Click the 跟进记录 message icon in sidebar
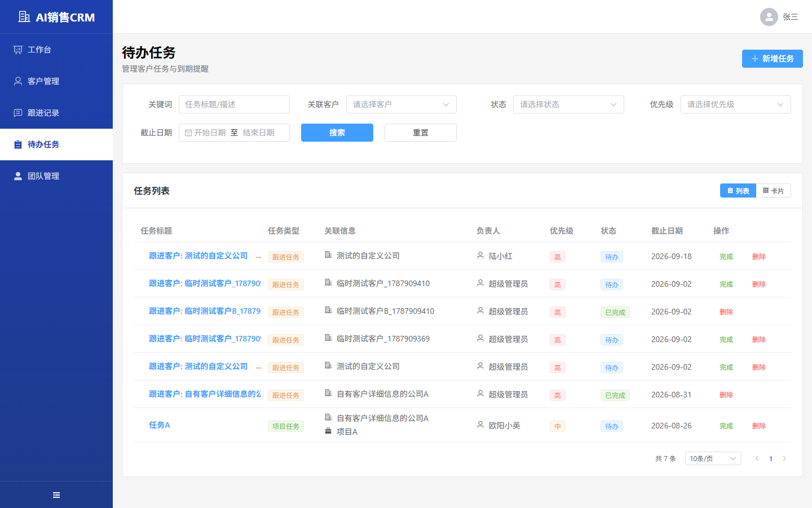Viewport: 812px width, 508px height. click(x=18, y=113)
